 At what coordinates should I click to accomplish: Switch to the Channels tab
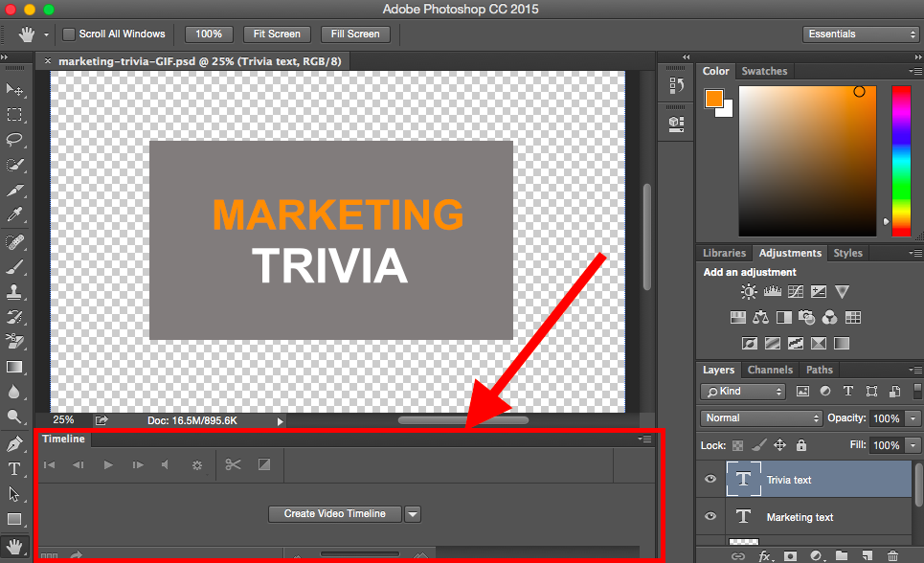770,370
